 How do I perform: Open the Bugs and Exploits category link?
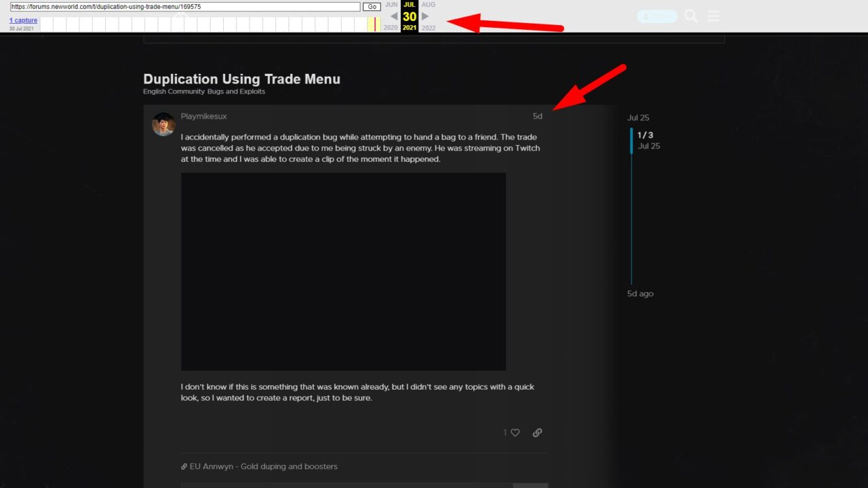[236, 91]
